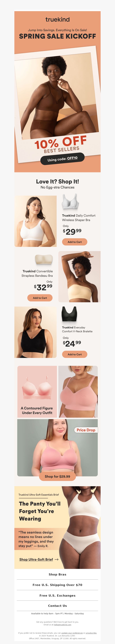Click the Shop for $29.99 button
The image size is (115, 644).
click(x=57, y=477)
